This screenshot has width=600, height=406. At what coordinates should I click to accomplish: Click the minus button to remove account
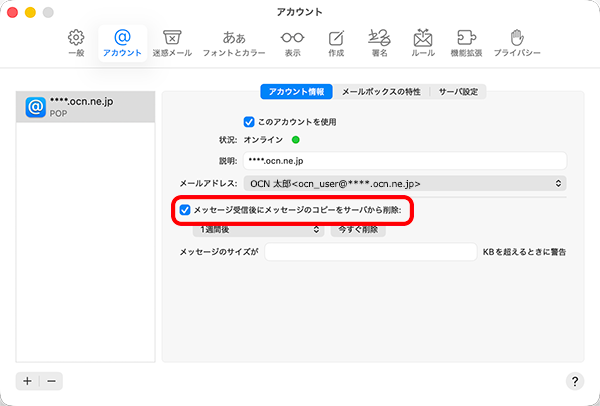click(x=51, y=381)
